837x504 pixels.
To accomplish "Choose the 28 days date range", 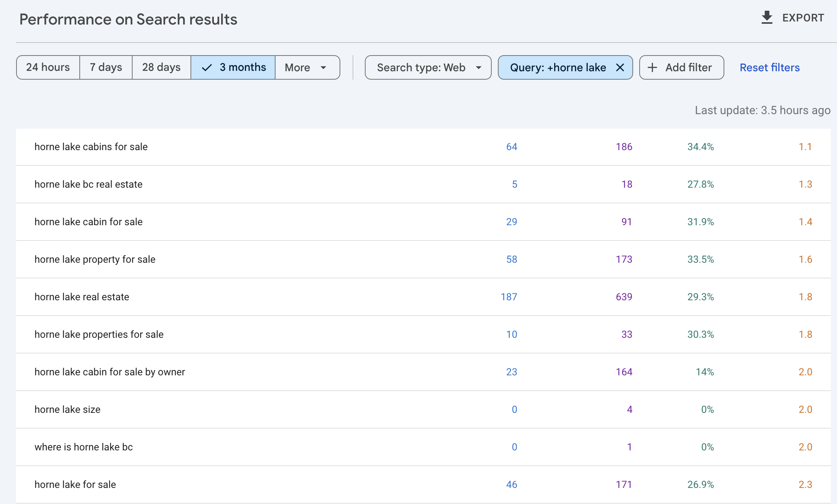I will click(161, 67).
